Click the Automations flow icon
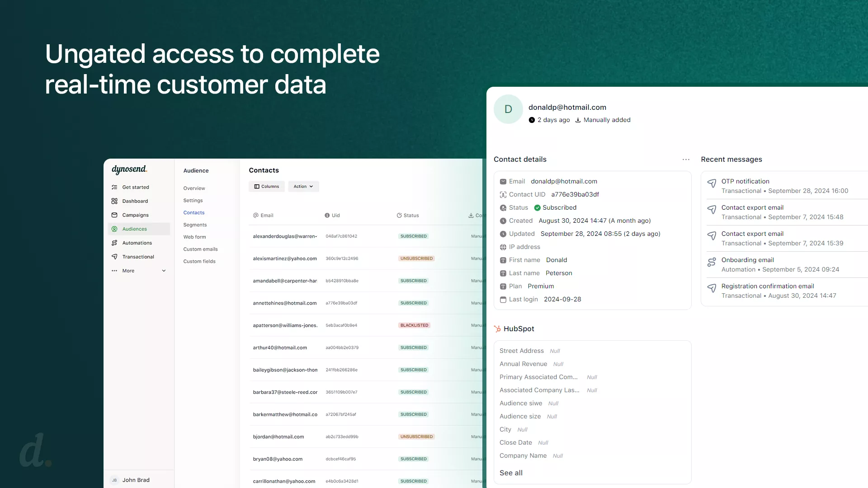Screen dimensions: 868x488 [114, 243]
